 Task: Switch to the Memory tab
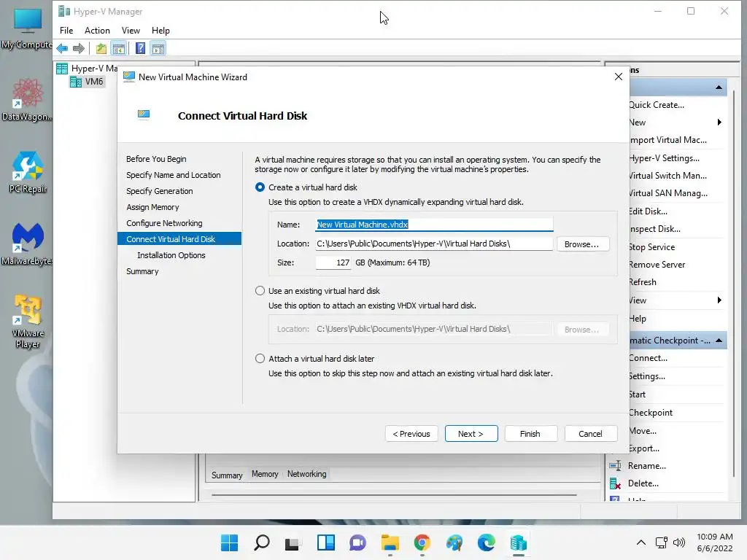coord(265,474)
